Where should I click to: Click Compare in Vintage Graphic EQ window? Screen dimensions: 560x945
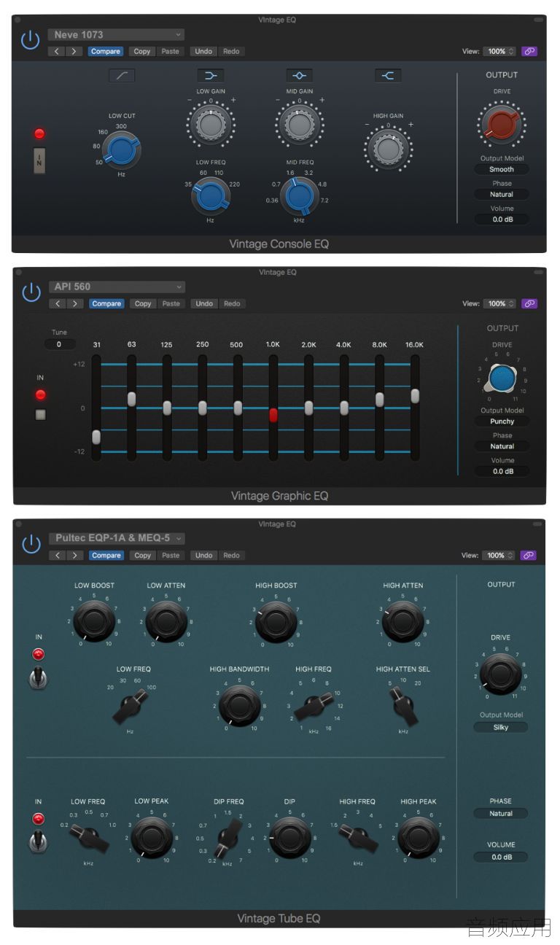coord(106,304)
